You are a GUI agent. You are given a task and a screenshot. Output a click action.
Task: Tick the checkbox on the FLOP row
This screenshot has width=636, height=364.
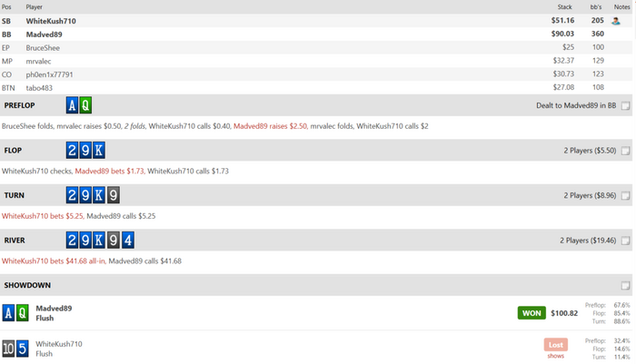[x=625, y=151]
